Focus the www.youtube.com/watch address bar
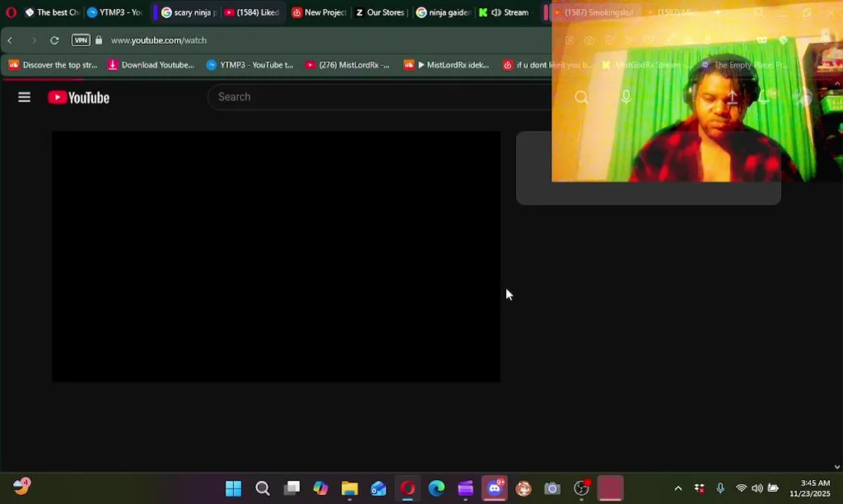Image resolution: width=843 pixels, height=504 pixels. point(159,41)
